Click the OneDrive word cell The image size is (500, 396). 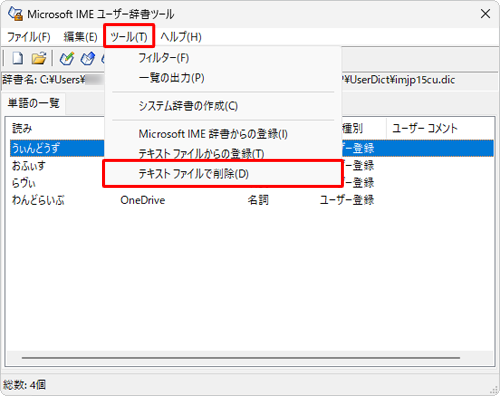[x=143, y=200]
